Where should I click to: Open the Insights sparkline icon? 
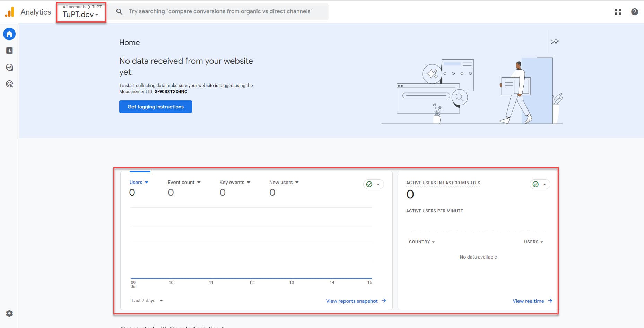[555, 42]
